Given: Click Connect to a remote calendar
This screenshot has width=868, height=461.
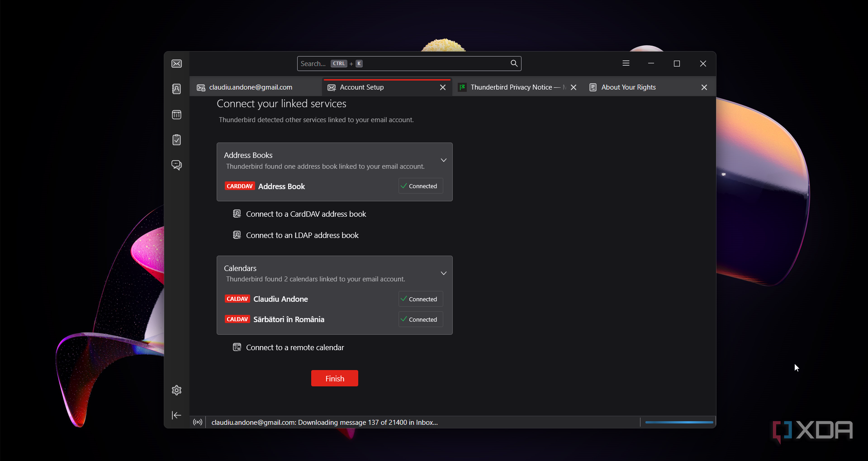Looking at the screenshot, I should click(289, 347).
